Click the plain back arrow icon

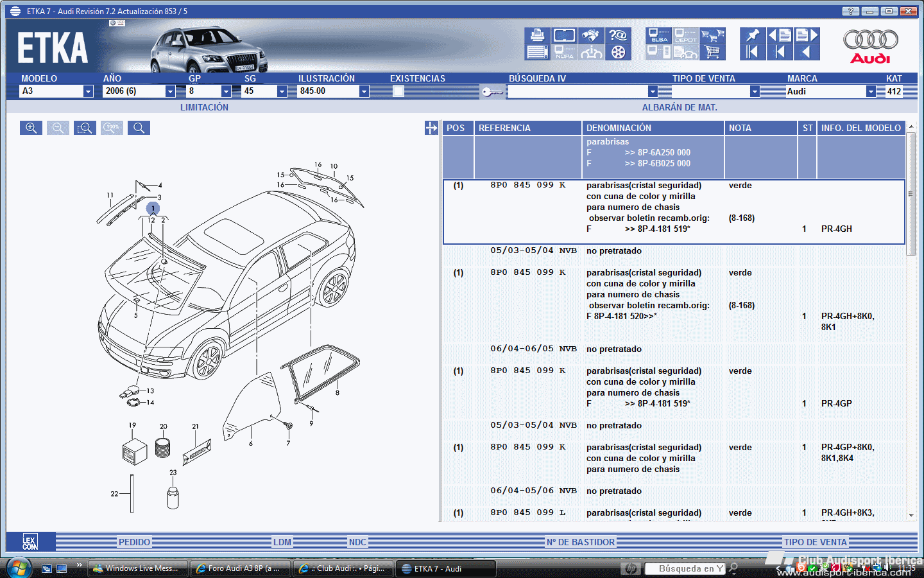[807, 52]
